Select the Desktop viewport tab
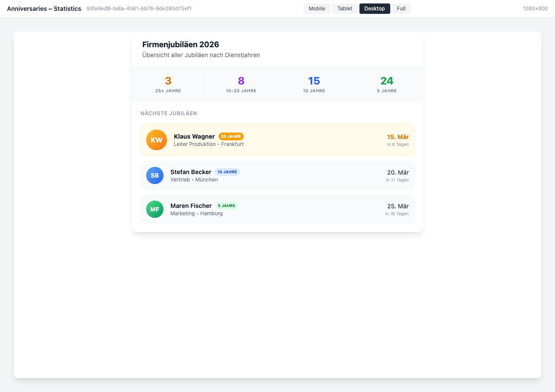Image resolution: width=555 pixels, height=392 pixels. (375, 8)
